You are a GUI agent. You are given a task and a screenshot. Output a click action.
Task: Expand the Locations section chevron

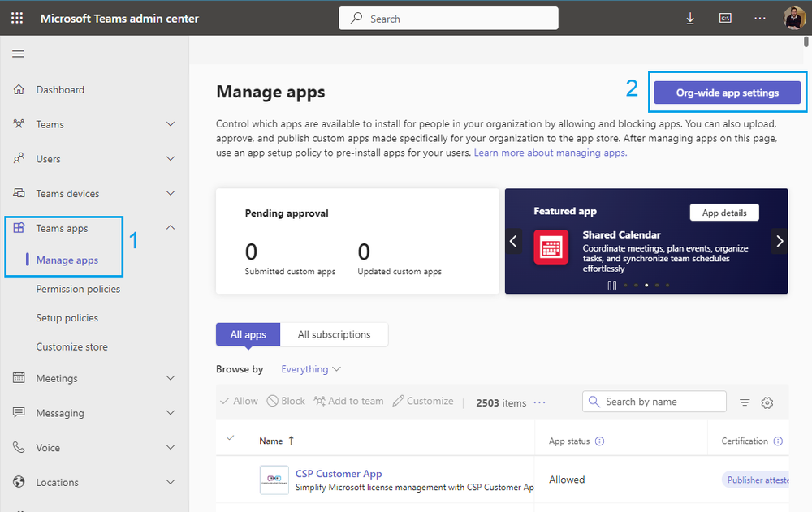point(171,482)
